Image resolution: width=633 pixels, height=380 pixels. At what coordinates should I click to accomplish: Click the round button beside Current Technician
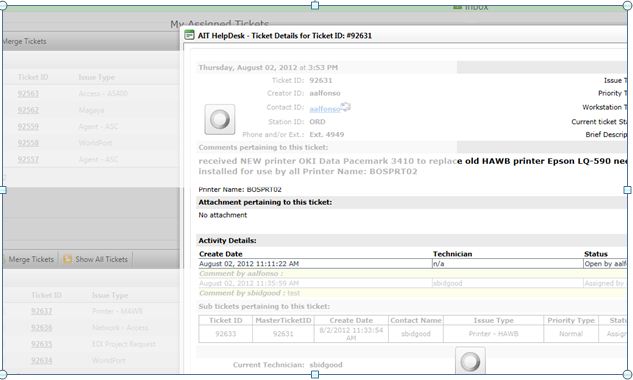(470, 361)
